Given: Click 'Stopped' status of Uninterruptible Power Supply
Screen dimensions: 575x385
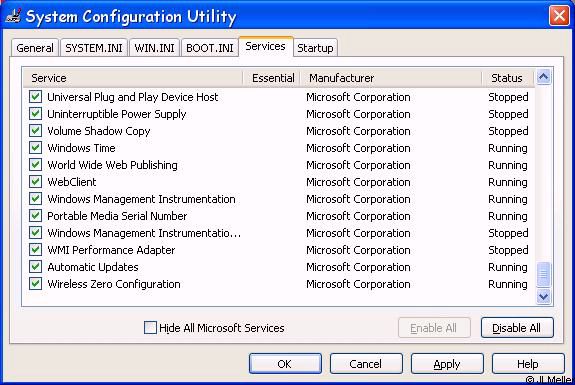Looking at the screenshot, I should pos(508,114).
